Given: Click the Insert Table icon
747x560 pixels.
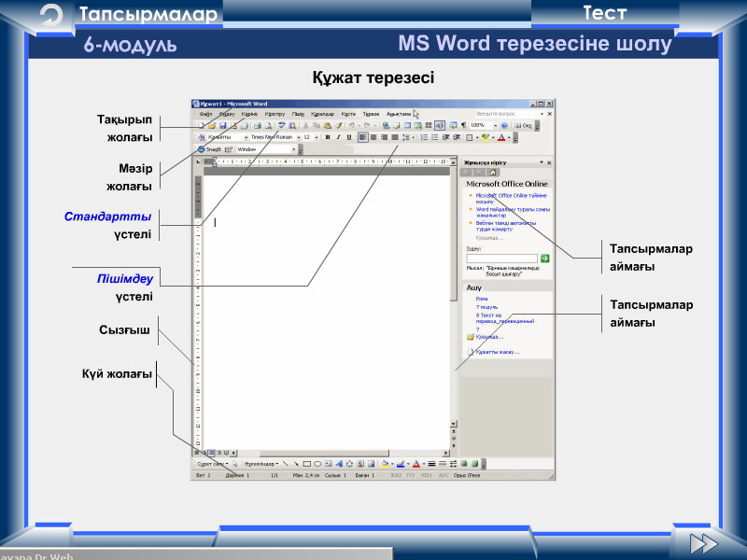Looking at the screenshot, I should coord(407,125).
